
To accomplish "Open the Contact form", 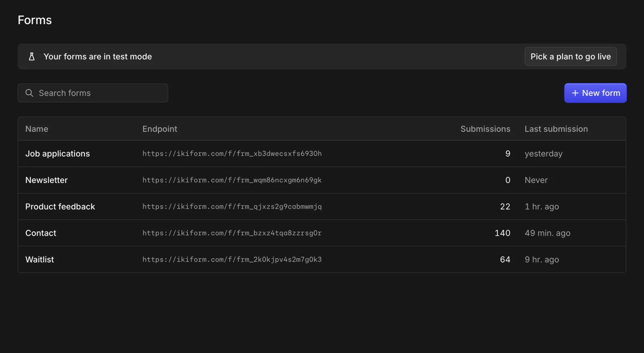I will click(x=41, y=233).
